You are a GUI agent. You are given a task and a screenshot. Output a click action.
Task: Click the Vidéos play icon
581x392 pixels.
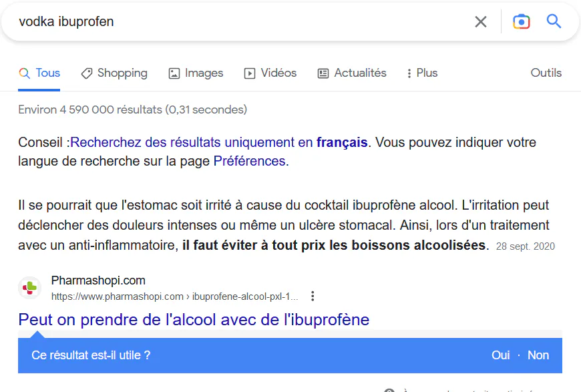pyautogui.click(x=249, y=73)
